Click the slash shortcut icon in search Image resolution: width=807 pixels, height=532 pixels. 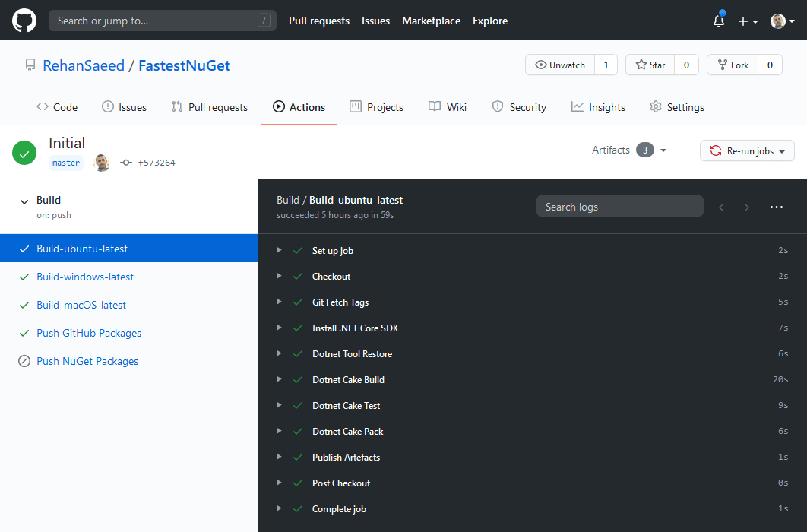point(264,21)
